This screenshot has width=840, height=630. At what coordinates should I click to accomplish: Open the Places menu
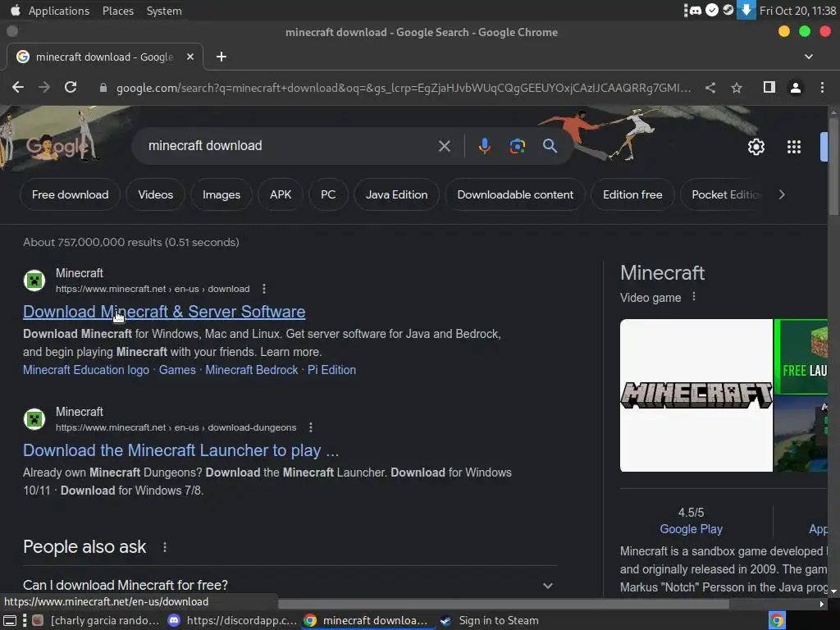tap(118, 11)
